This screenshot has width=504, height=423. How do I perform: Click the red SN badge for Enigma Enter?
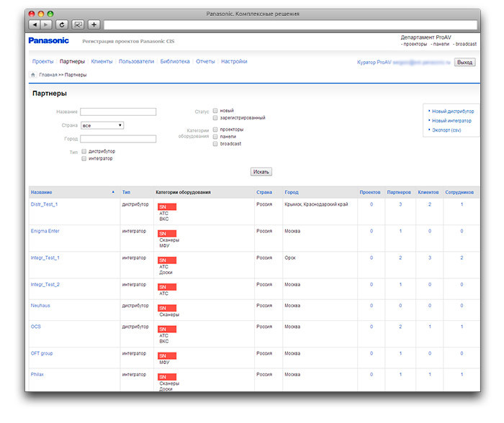click(167, 234)
